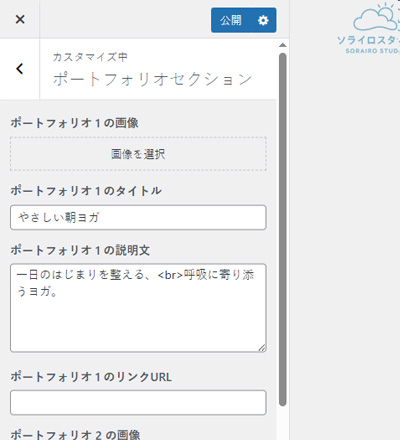
Task: Click the ポートフォリオ2の画像 label
Action: click(75, 435)
